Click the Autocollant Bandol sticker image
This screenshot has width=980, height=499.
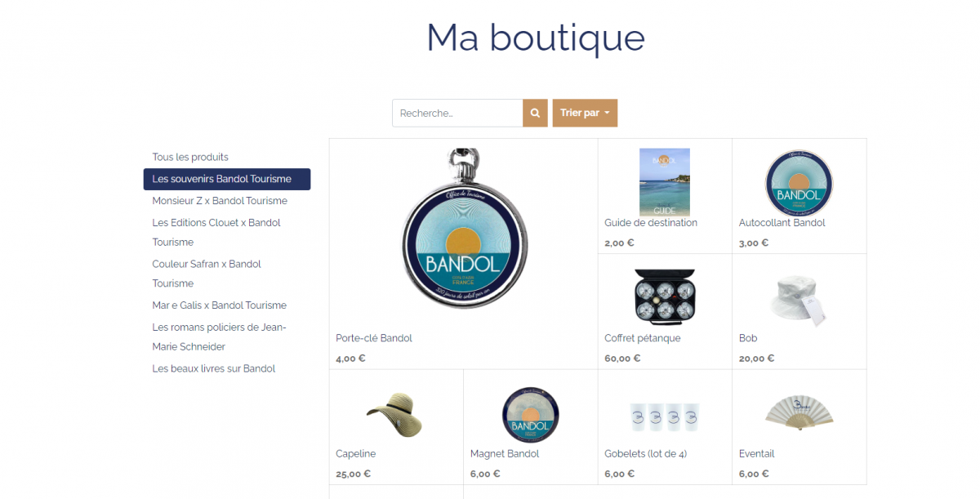799,182
